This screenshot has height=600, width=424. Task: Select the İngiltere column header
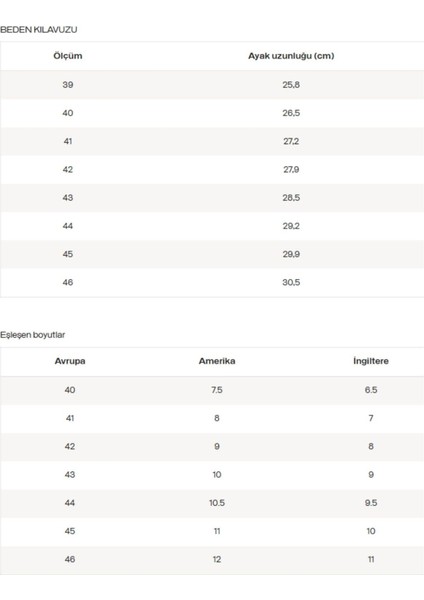[x=371, y=361]
